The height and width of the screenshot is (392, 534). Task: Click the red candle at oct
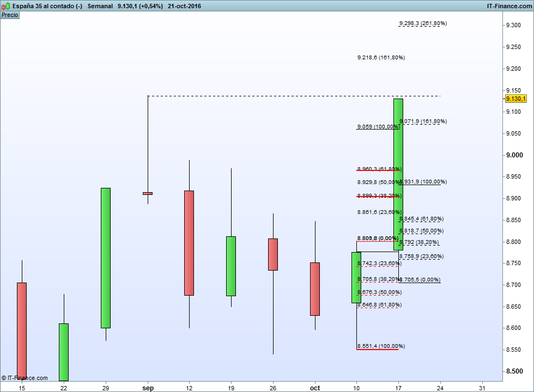point(315,289)
